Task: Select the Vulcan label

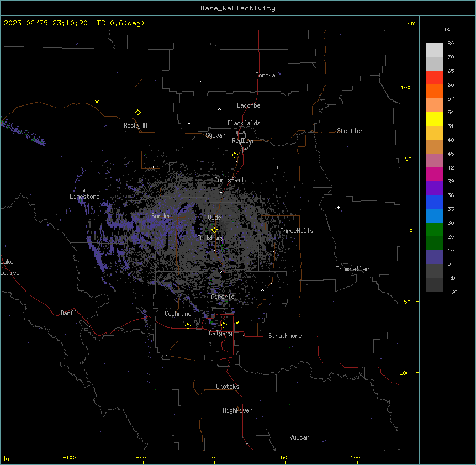Action: pos(300,437)
